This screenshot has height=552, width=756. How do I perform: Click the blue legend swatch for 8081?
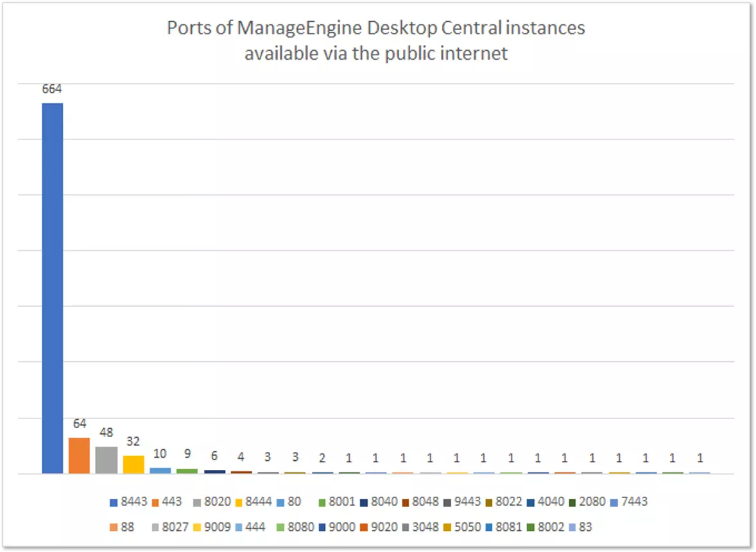tap(489, 528)
